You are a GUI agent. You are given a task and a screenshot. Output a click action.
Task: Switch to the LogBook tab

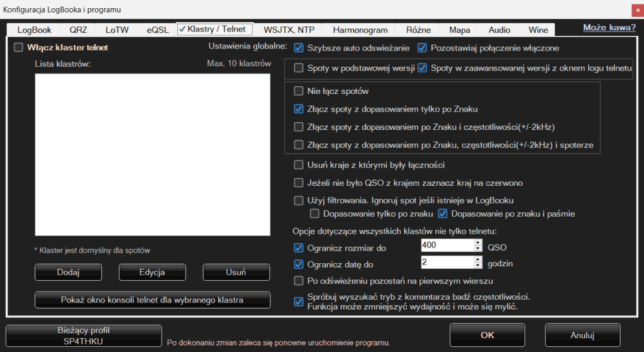coord(34,30)
